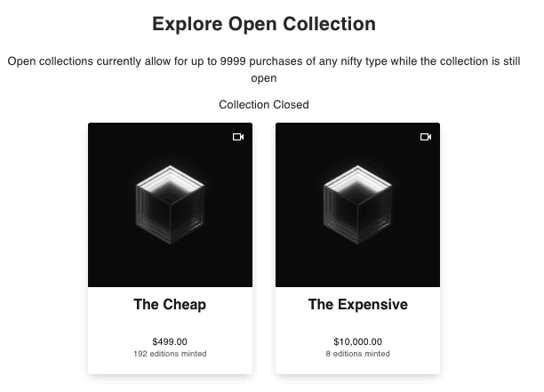Select the "192 editions minted" text
544x392 pixels.
click(x=170, y=354)
